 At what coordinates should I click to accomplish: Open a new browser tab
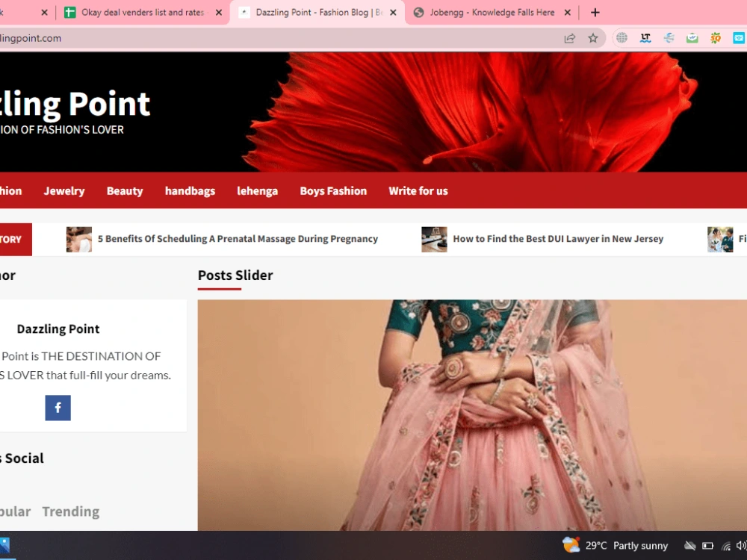(595, 13)
